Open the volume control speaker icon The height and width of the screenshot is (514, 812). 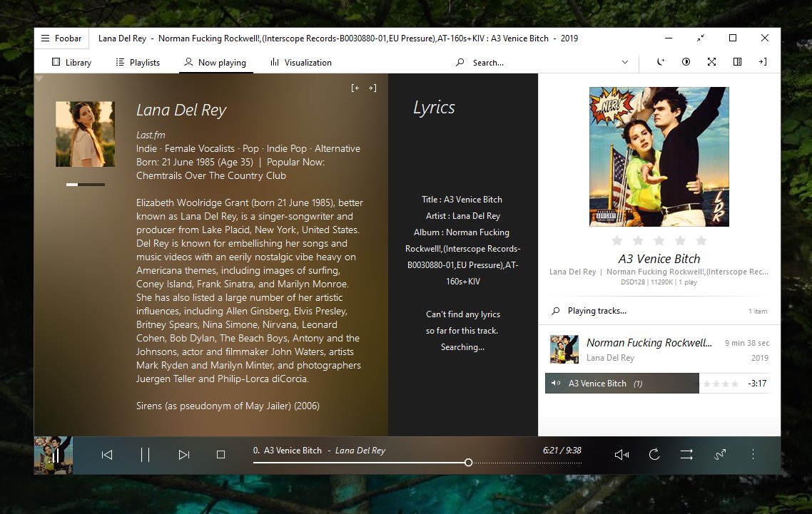(x=621, y=455)
